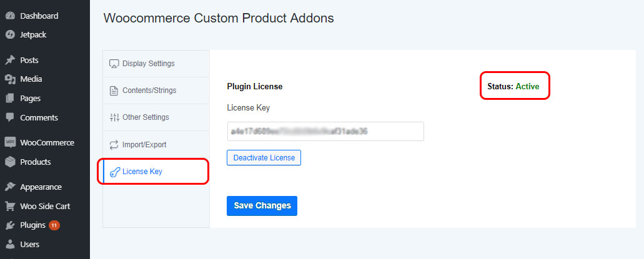The height and width of the screenshot is (259, 644).
Task: Click the Appearance paintbrush icon
Action: coord(10,187)
